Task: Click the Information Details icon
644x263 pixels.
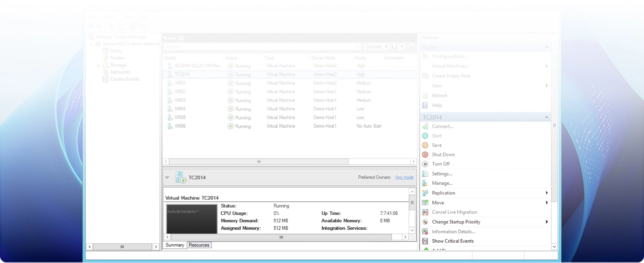Action: pyautogui.click(x=425, y=232)
